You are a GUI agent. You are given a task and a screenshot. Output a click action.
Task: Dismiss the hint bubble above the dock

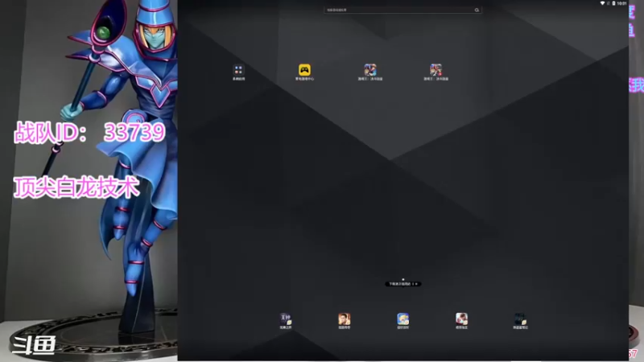[x=416, y=284]
